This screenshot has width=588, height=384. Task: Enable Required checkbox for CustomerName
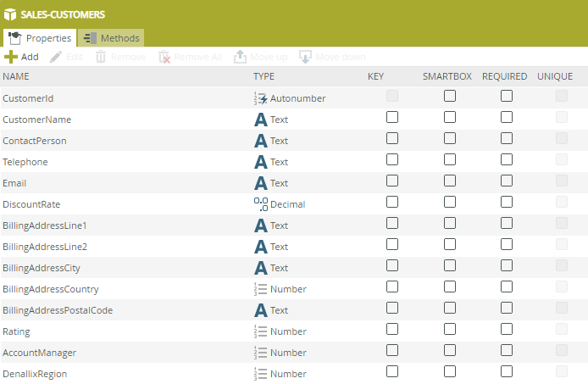coord(506,118)
